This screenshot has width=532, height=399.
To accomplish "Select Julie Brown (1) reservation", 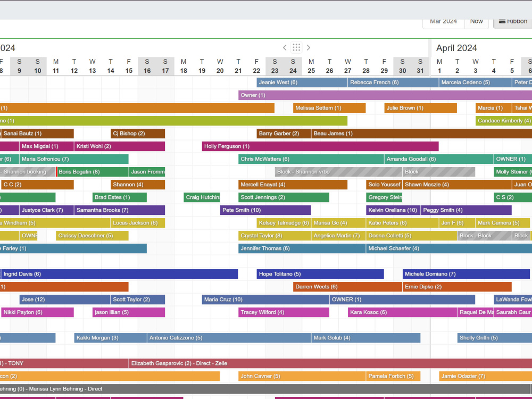I will coord(420,108).
